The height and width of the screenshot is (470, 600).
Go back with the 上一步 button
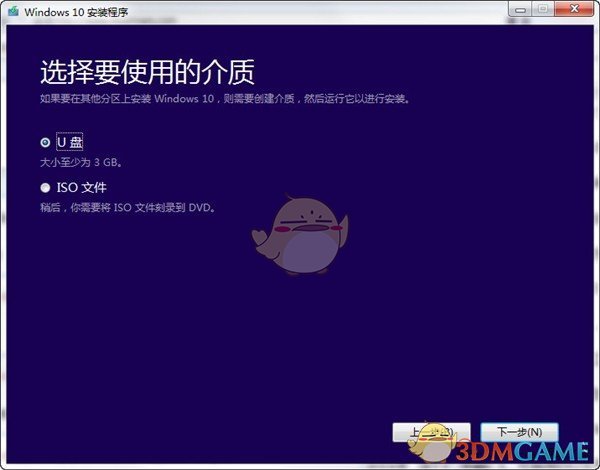[431, 432]
